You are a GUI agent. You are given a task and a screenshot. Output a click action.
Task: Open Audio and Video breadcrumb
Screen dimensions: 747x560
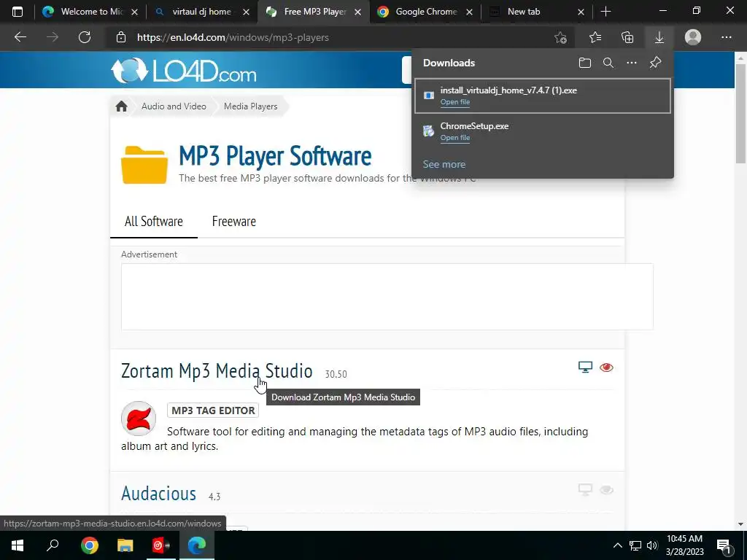click(x=174, y=106)
